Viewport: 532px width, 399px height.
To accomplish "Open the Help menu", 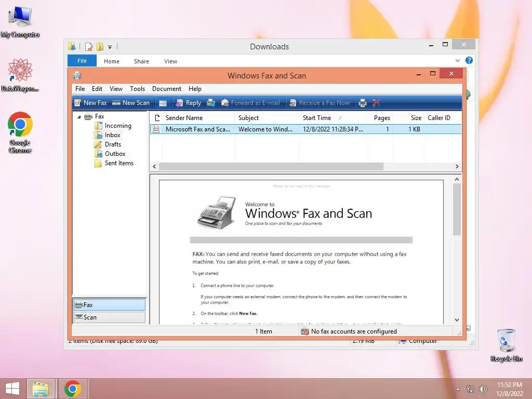I will pyautogui.click(x=195, y=89).
